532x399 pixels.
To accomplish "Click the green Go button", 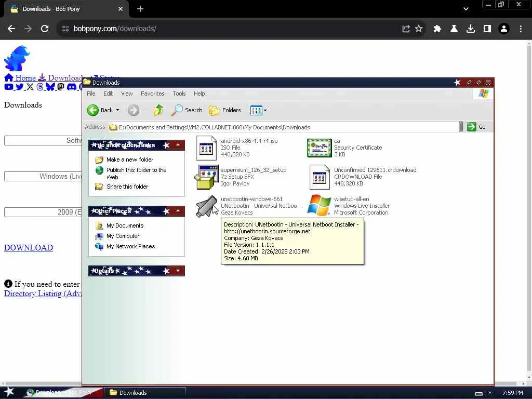I will (476, 127).
